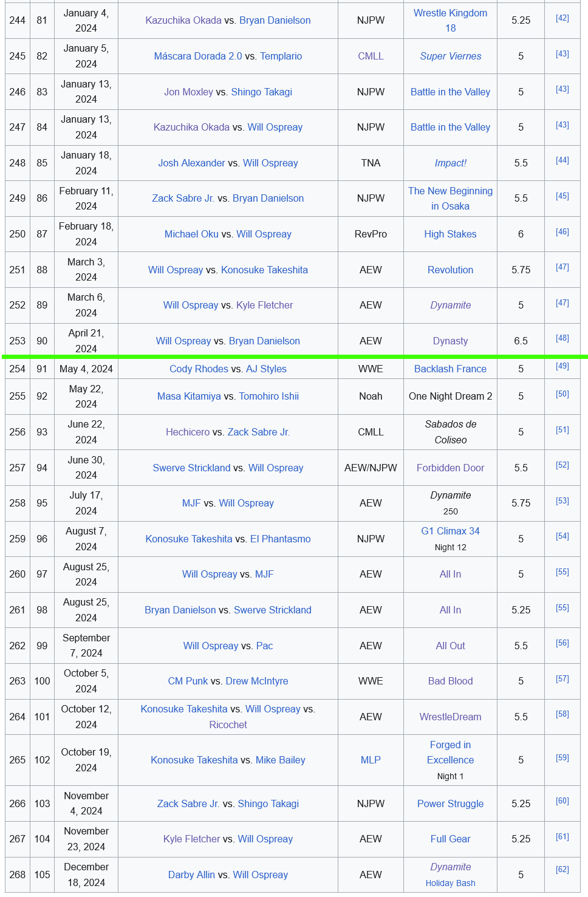588x897 pixels.
Task: Open the Full Gear event link
Action: tap(450, 839)
